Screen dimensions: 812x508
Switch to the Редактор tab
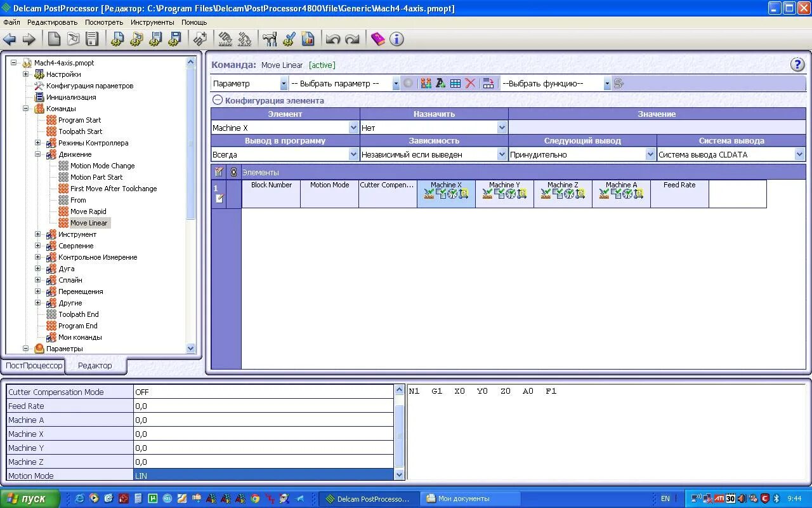point(95,365)
